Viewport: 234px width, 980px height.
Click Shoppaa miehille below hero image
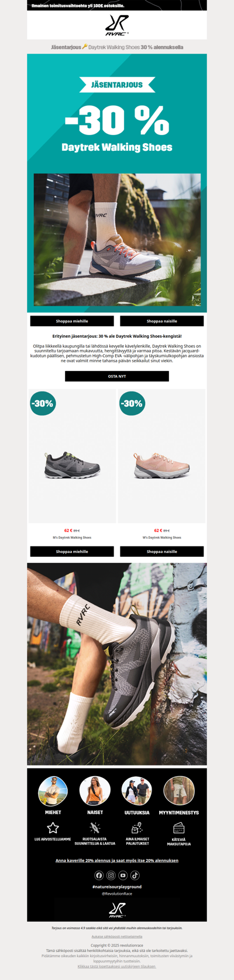click(x=72, y=321)
